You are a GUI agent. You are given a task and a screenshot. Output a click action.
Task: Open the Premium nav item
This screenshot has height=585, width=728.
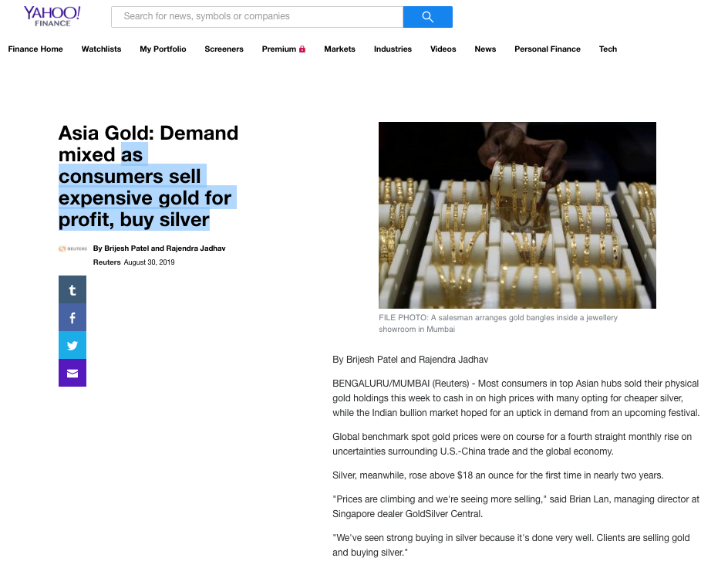pos(283,49)
